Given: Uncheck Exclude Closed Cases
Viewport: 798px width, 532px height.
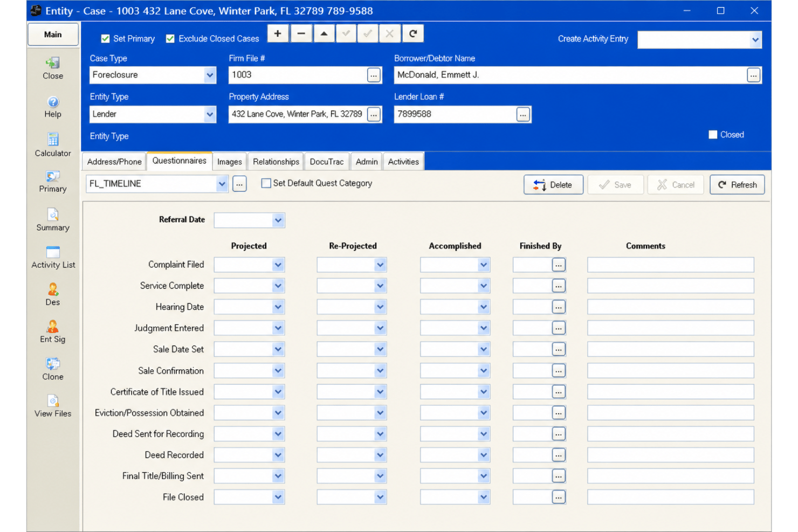Looking at the screenshot, I should (170, 39).
